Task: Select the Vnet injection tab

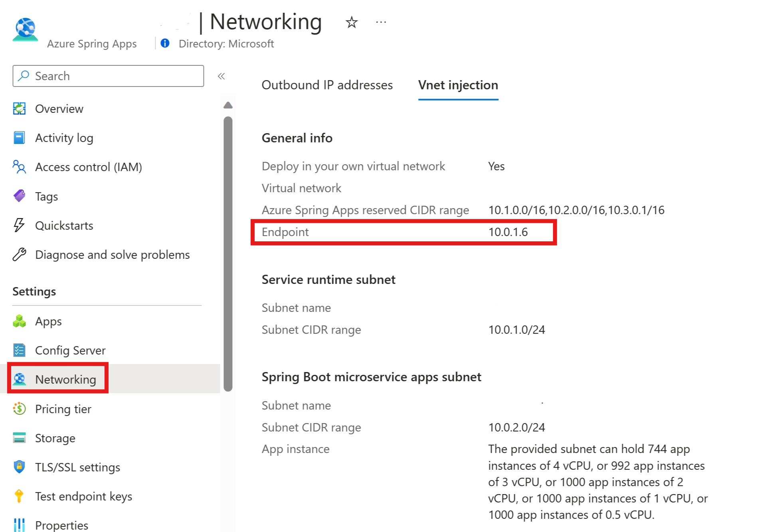Action: pyautogui.click(x=458, y=85)
